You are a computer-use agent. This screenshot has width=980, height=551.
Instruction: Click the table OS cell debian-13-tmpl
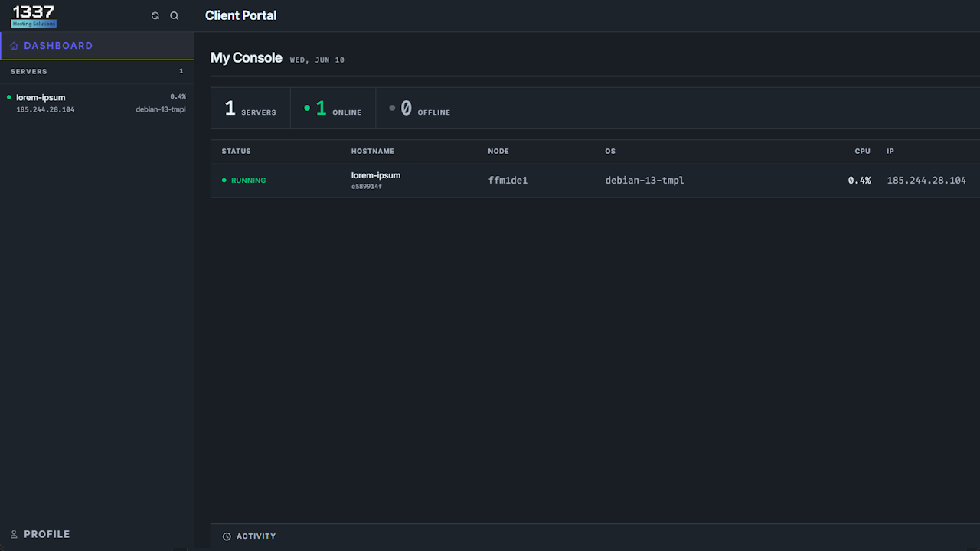pyautogui.click(x=645, y=181)
